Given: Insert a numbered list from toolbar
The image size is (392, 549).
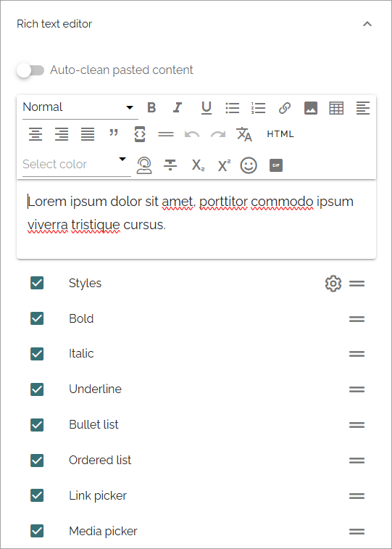Looking at the screenshot, I should click(259, 108).
